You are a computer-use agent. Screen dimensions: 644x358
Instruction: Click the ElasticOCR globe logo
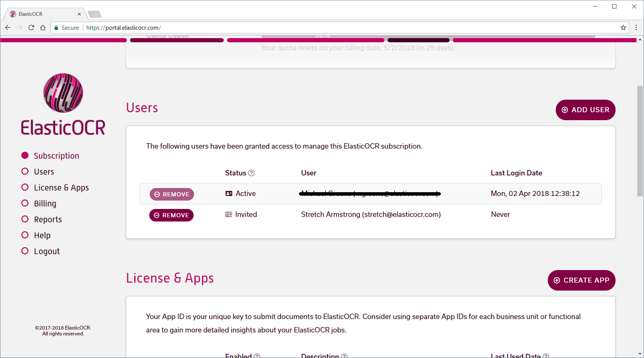pyautogui.click(x=63, y=93)
